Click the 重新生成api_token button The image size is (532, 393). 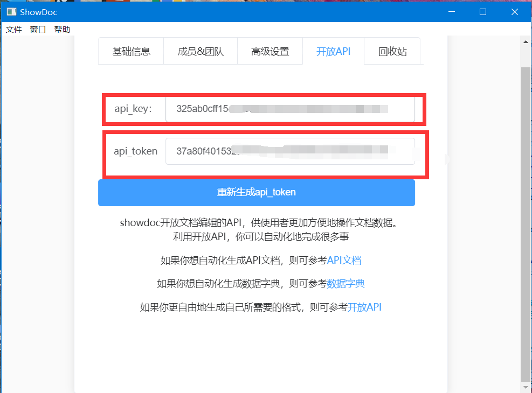pyautogui.click(x=257, y=192)
